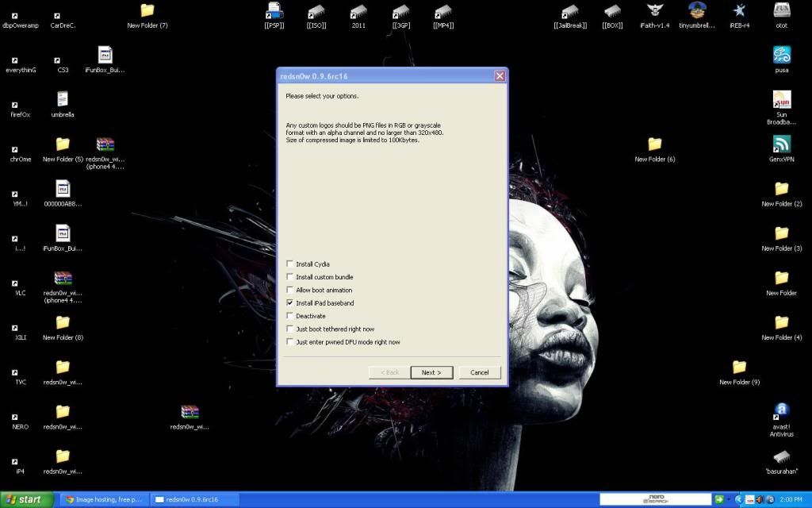The width and height of the screenshot is (812, 508).
Task: Open New Folder (2)
Action: [x=782, y=194]
